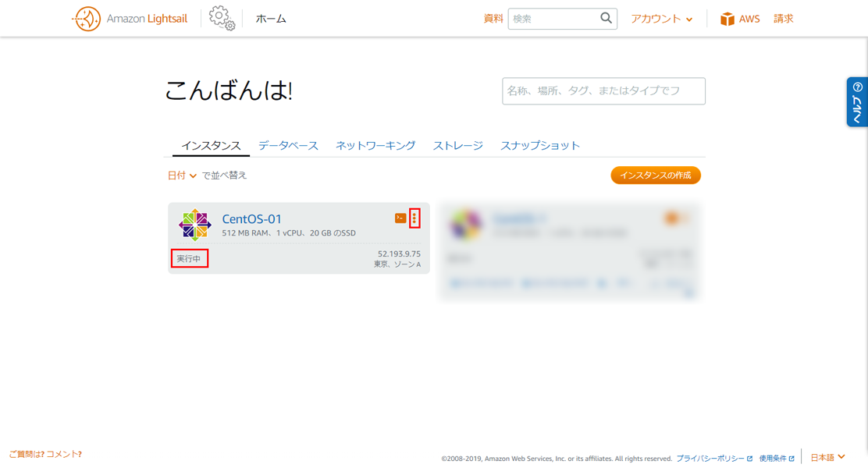Image resolution: width=868 pixels, height=468 pixels.
Task: Click the 実行中 status text
Action: pos(189,259)
